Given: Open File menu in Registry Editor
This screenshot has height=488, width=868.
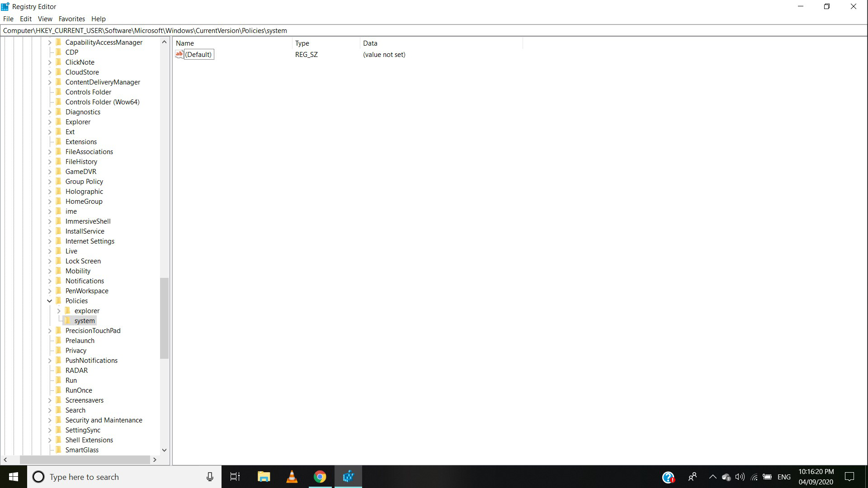Looking at the screenshot, I should pyautogui.click(x=8, y=19).
